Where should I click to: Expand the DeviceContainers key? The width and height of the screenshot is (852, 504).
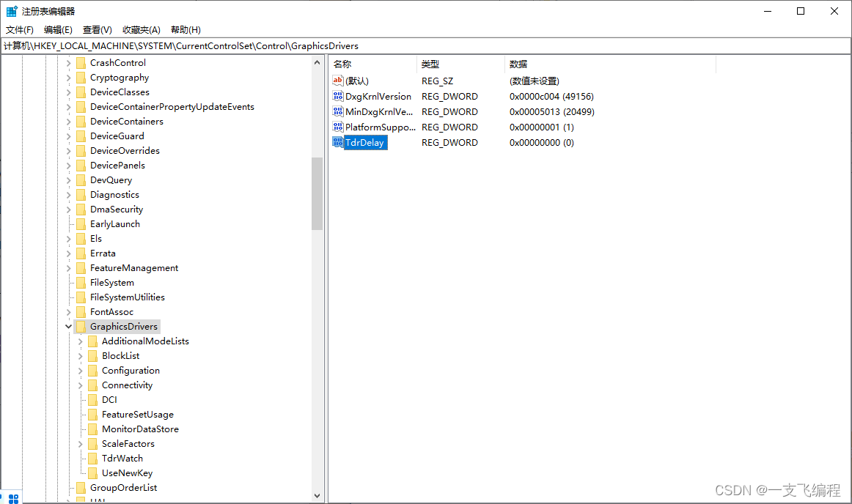pos(68,121)
